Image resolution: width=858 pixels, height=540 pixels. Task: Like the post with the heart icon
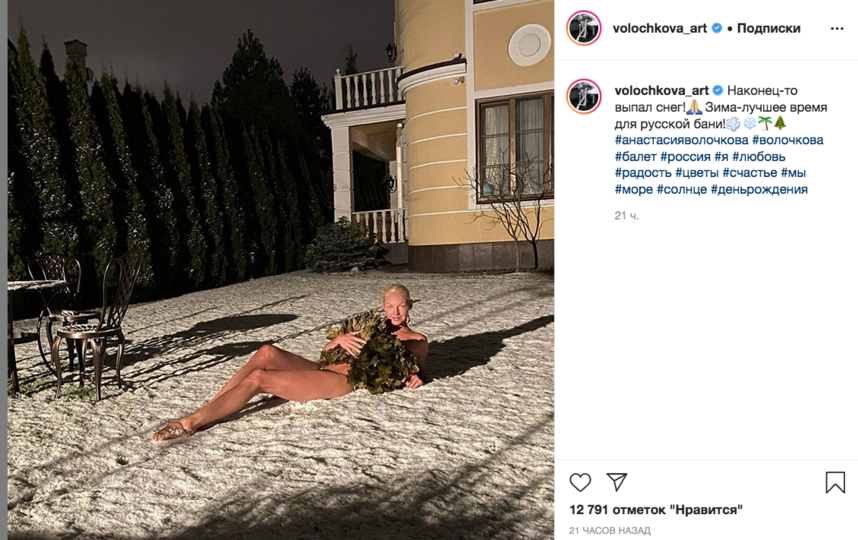tap(580, 483)
